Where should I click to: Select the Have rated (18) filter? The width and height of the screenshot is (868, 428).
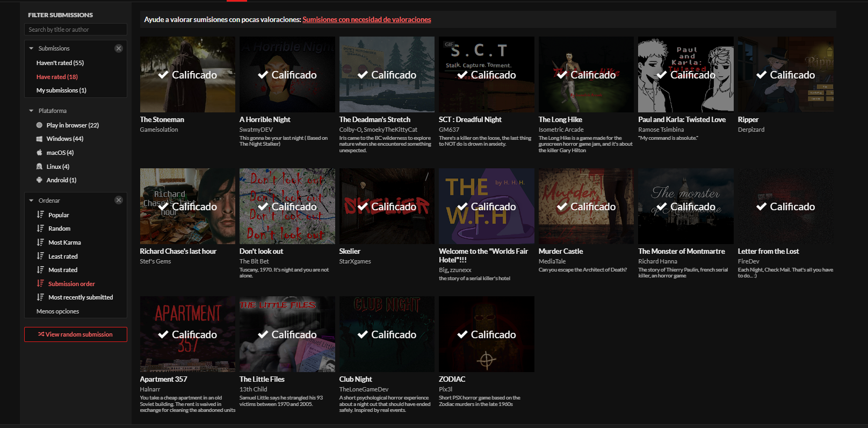point(57,77)
